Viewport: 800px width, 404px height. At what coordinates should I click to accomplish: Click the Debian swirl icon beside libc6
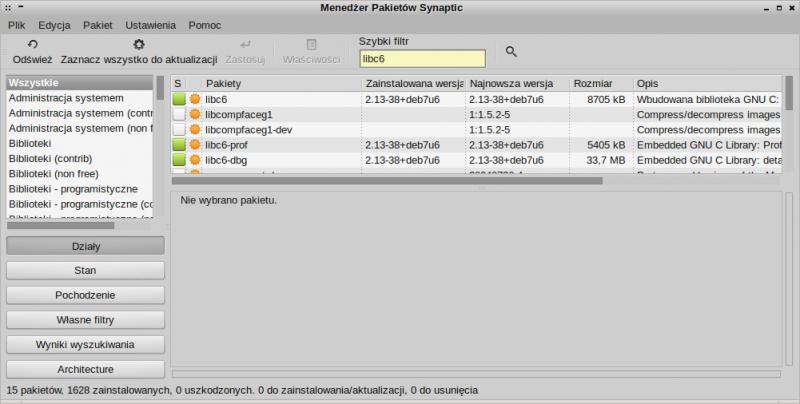(x=195, y=100)
